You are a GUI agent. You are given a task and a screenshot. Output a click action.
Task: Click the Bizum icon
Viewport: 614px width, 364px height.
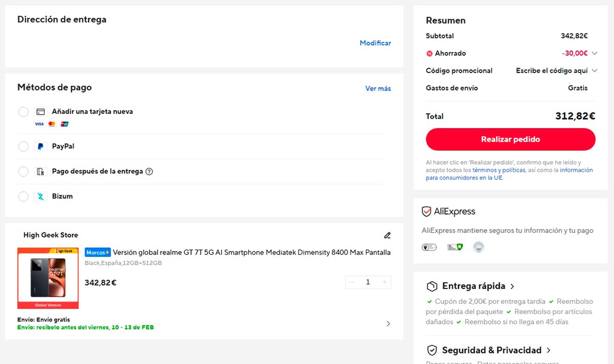tap(40, 197)
